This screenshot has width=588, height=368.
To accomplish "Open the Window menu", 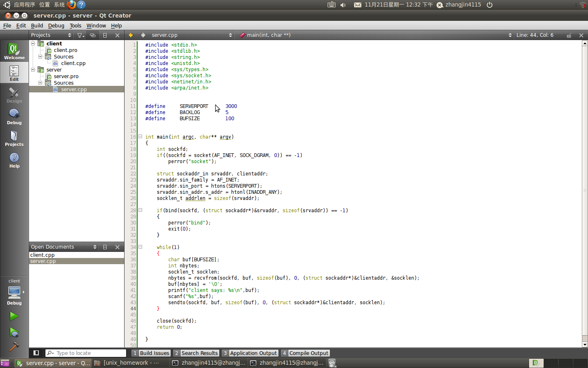I will click(x=96, y=25).
